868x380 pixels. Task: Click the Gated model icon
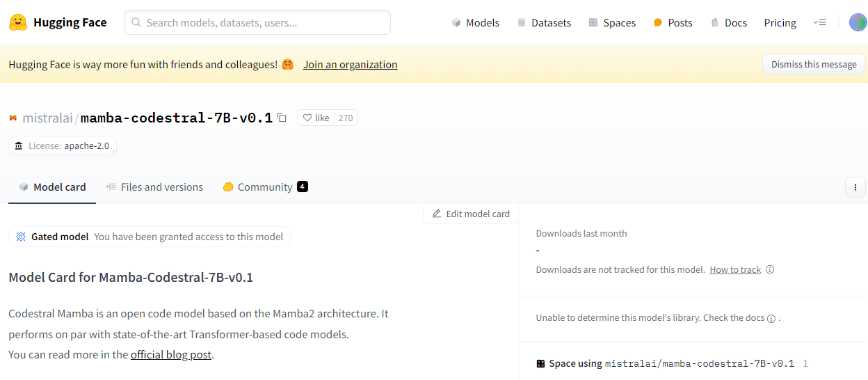21,237
